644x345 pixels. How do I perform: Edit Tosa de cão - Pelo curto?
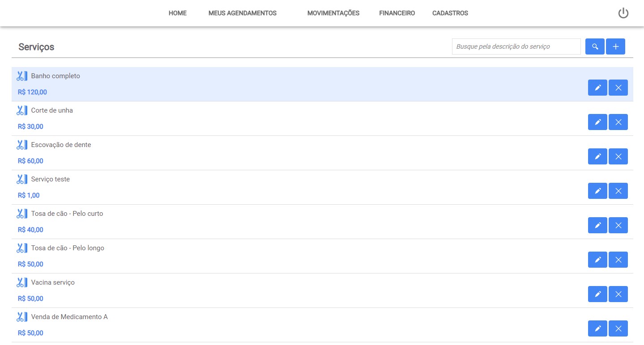click(597, 225)
